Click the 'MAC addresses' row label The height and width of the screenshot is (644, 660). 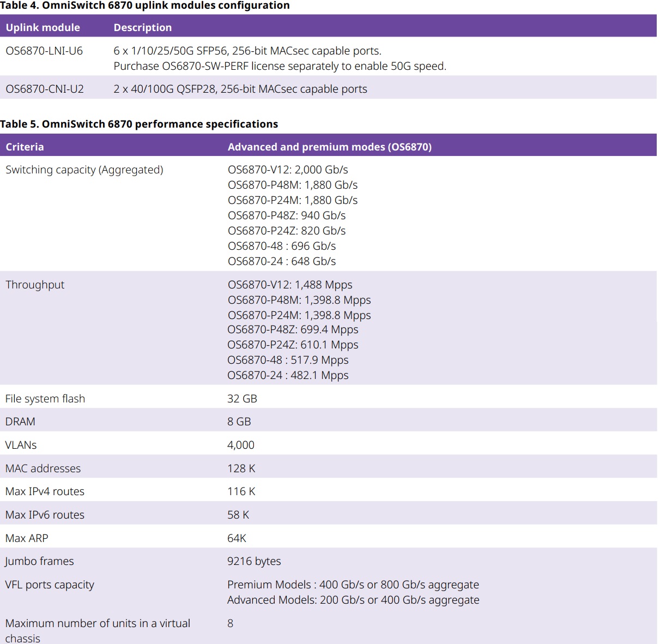tap(43, 468)
